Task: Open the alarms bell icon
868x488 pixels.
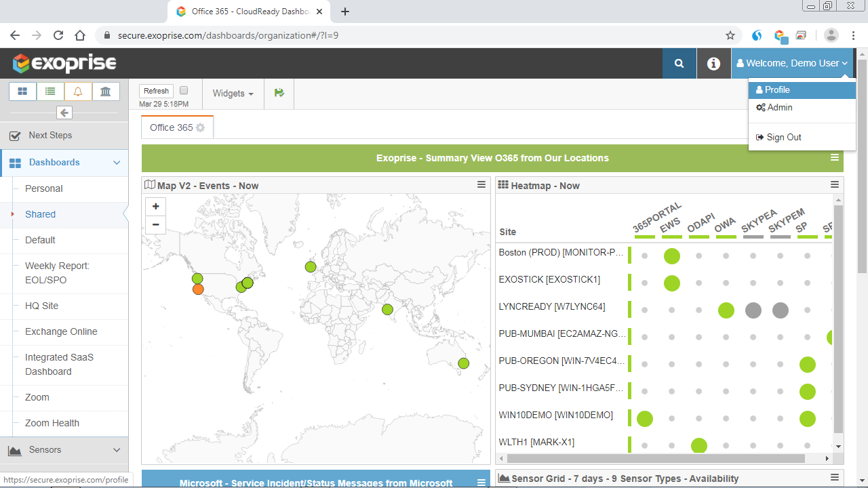Action: click(x=78, y=91)
